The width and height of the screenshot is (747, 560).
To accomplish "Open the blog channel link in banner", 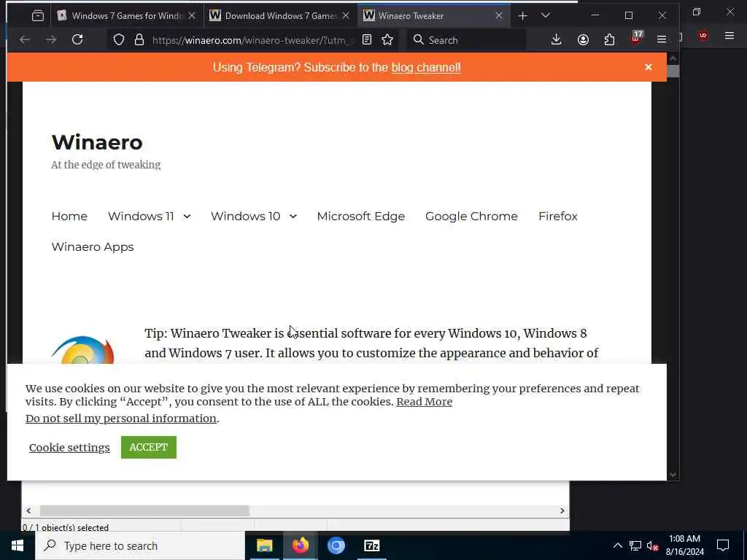I will 426,68.
